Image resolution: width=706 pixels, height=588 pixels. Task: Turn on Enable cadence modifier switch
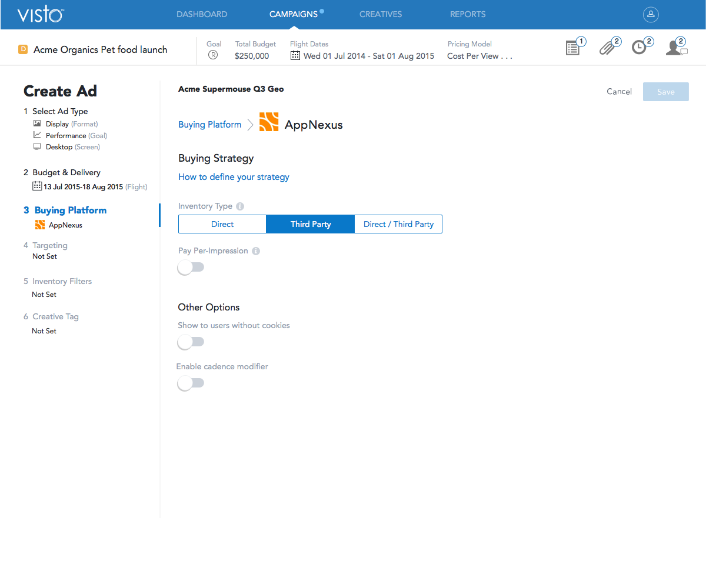[191, 383]
